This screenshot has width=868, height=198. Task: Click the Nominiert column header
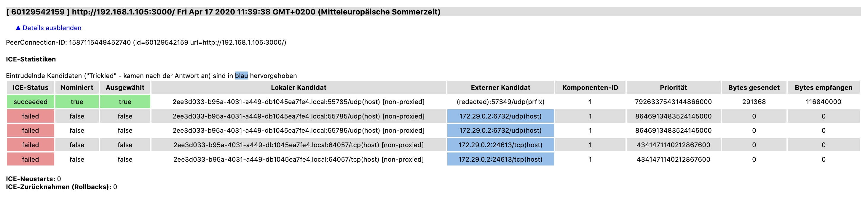click(76, 87)
